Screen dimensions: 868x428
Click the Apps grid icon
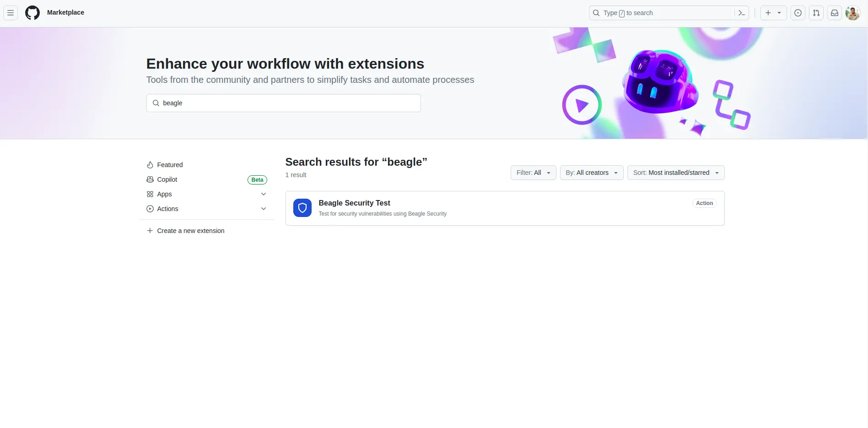point(150,194)
